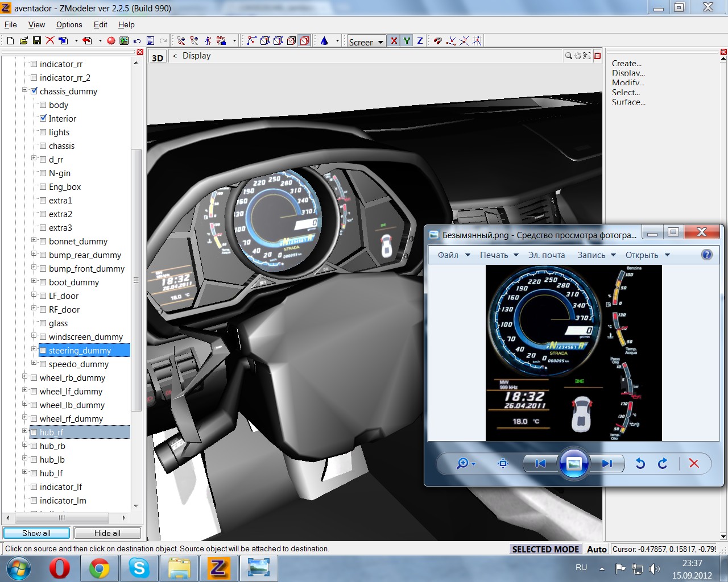Screen dimensions: 728x582
Task: Click the Open file folder icon
Action: (23, 40)
